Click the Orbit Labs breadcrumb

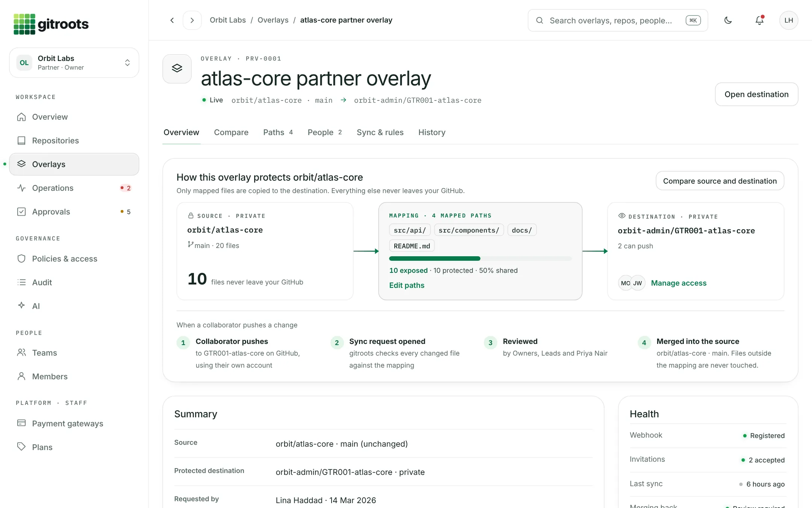tap(228, 20)
